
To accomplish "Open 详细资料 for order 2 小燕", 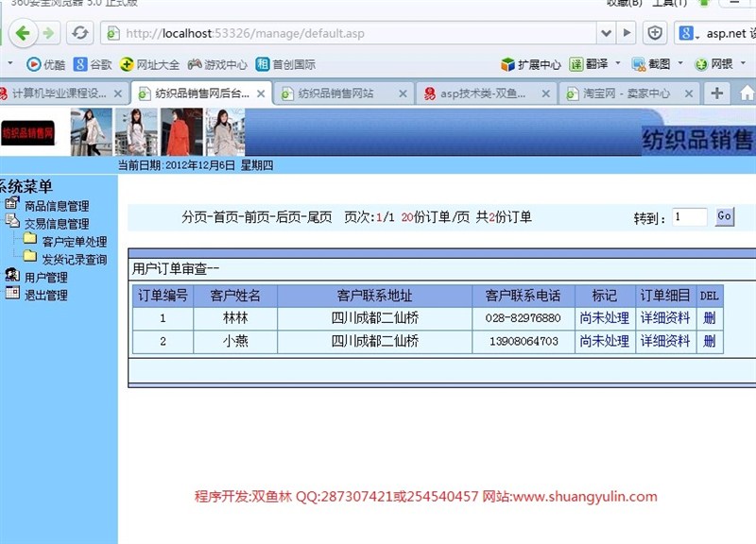I will pyautogui.click(x=665, y=341).
